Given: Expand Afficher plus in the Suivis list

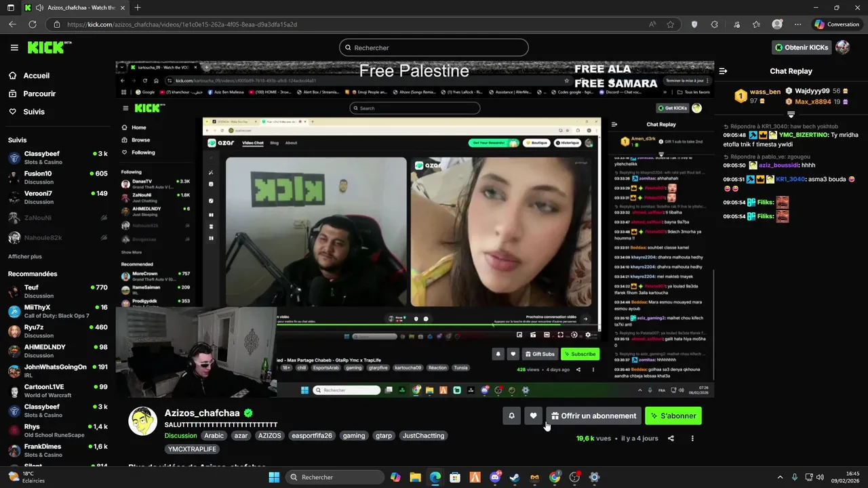Looking at the screenshot, I should coord(25,257).
